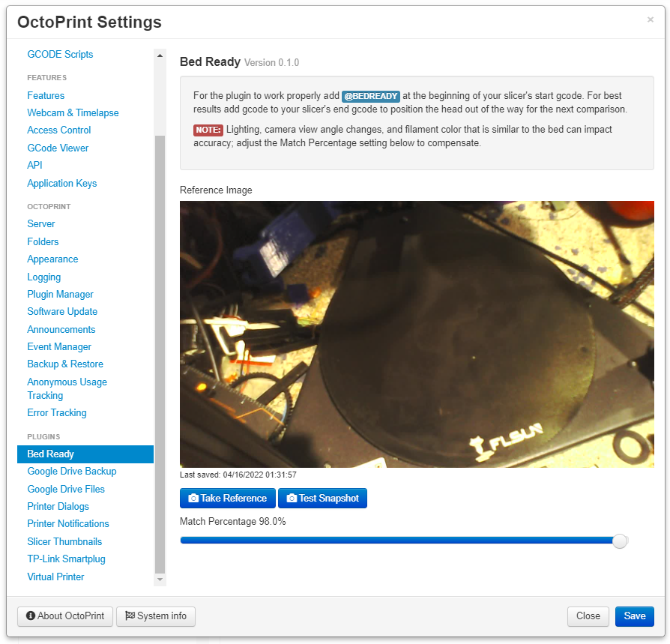Click the bed reference image

pos(417,334)
